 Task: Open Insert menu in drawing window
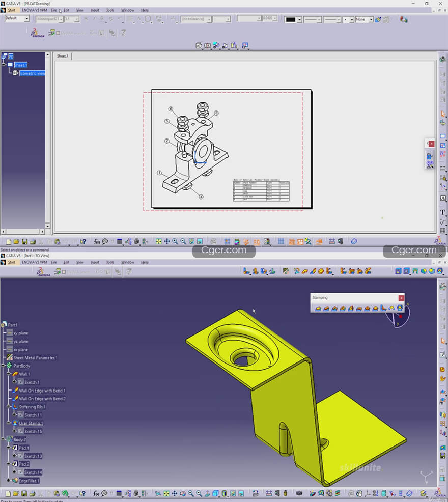pyautogui.click(x=95, y=10)
